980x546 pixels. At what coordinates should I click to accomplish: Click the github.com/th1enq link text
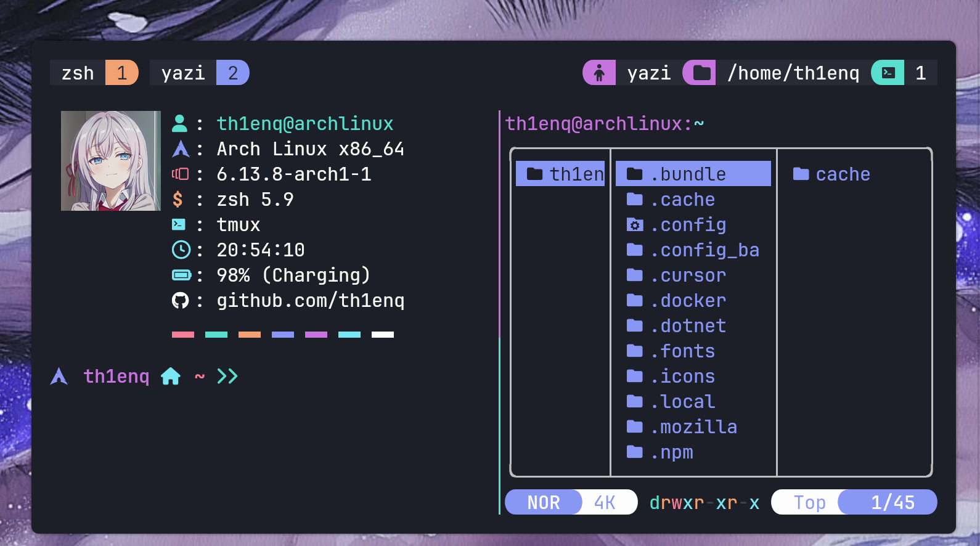[310, 300]
